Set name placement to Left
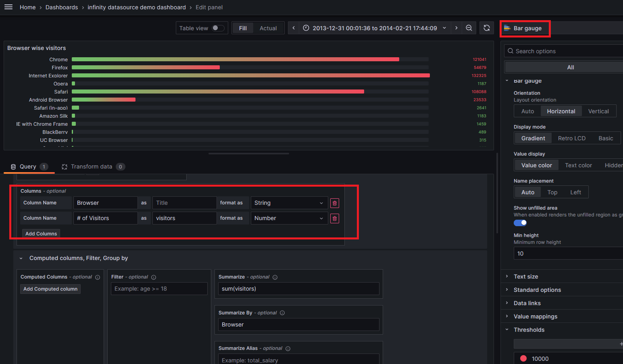 (x=575, y=192)
